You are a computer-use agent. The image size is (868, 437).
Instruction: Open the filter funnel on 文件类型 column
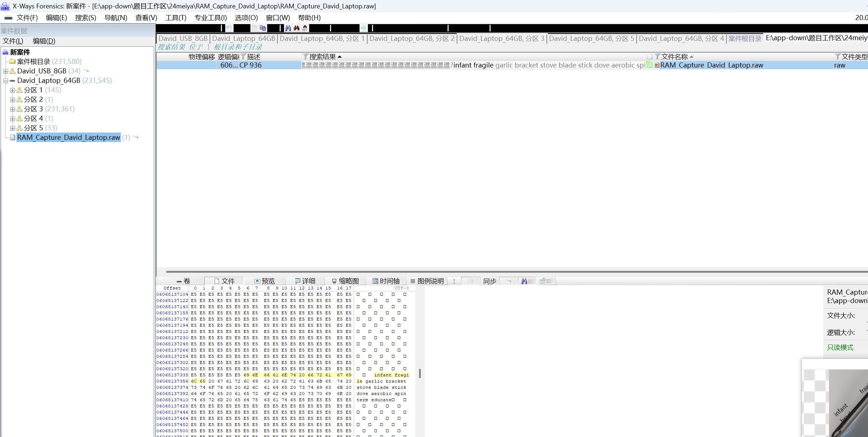838,56
